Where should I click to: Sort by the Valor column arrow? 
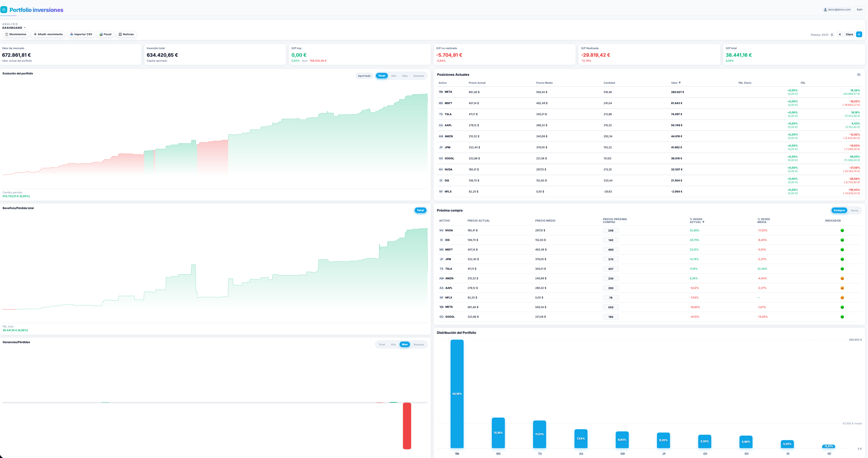(x=680, y=83)
